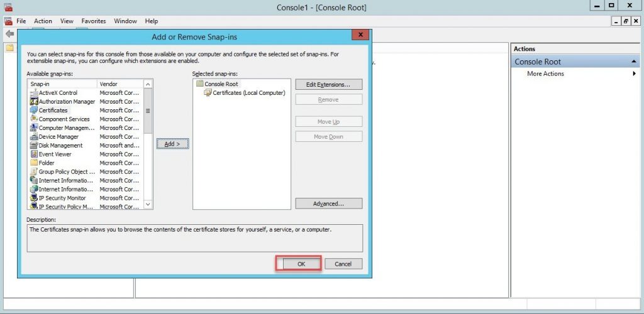Click the Disk Management snap-in icon
644x314 pixels.
click(x=34, y=146)
